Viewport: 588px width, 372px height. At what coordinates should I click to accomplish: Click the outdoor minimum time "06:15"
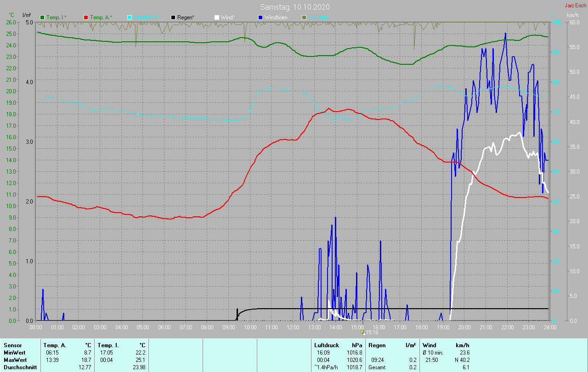click(52, 353)
